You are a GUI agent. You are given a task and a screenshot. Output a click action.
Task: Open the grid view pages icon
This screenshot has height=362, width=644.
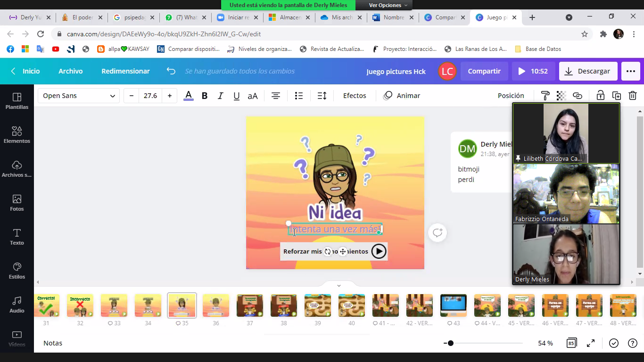[x=571, y=343]
